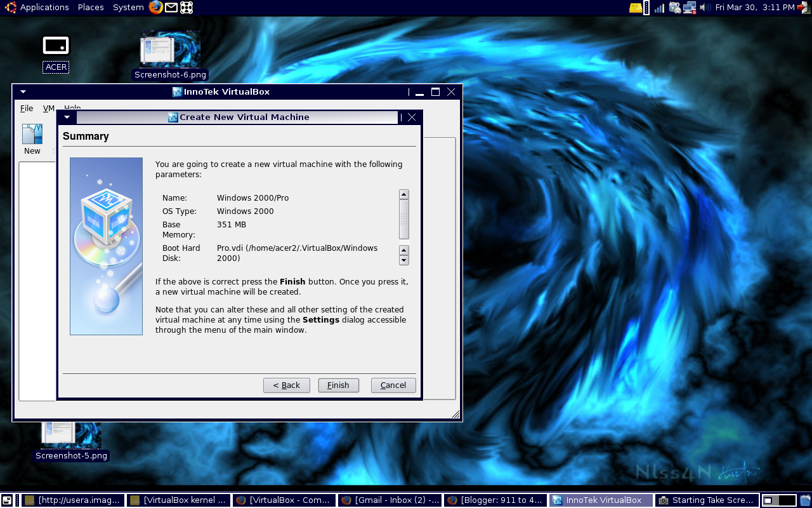Open the dialog window menu triangle
The height and width of the screenshot is (508, 812).
click(x=67, y=117)
